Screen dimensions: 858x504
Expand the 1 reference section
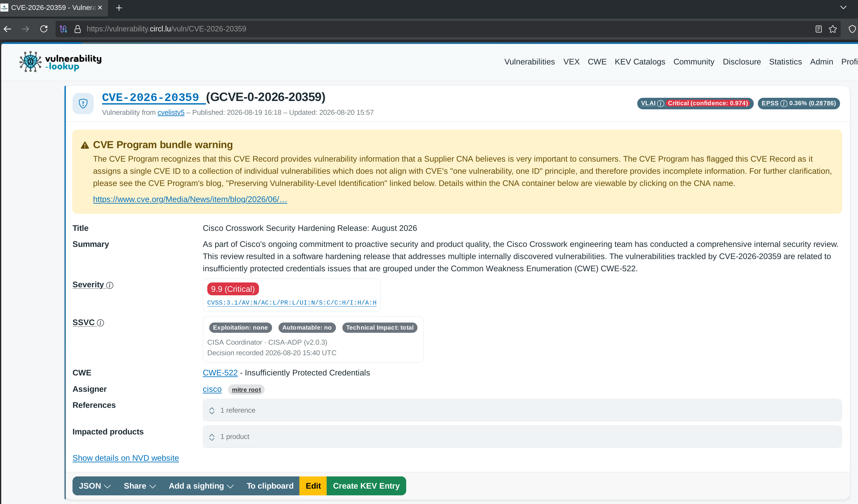pos(522,410)
